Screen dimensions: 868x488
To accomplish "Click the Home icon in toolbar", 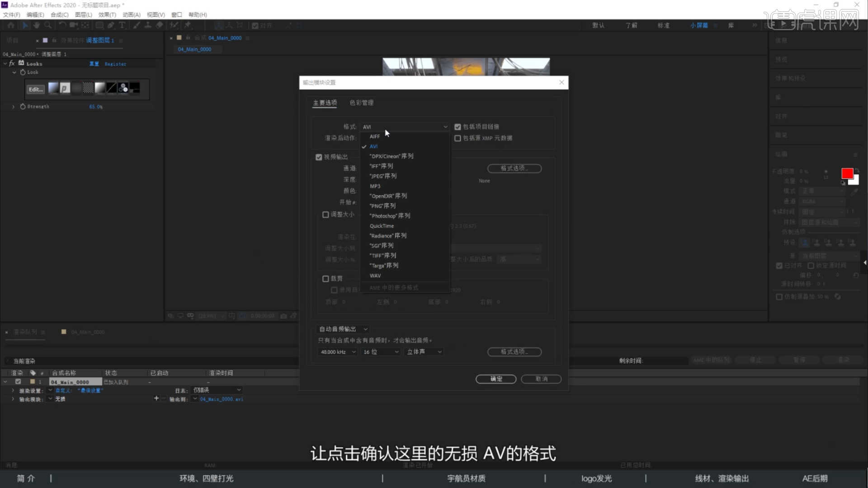I will tap(11, 25).
